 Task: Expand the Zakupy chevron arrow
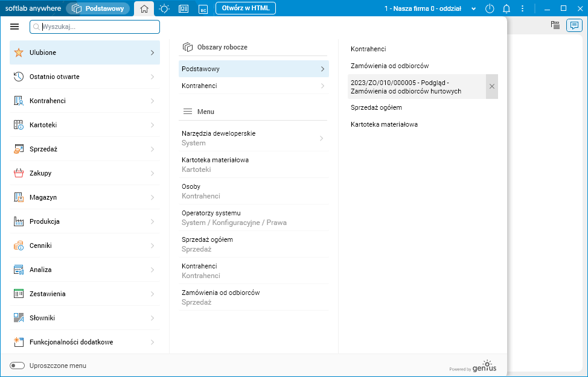(x=152, y=173)
